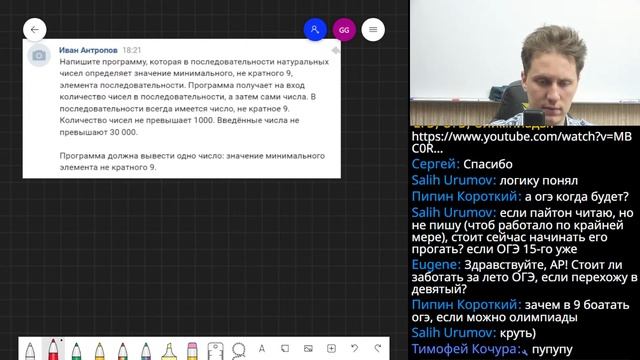Click the pin icon on message card
Viewport: 640px width, 360px height.
(x=336, y=50)
